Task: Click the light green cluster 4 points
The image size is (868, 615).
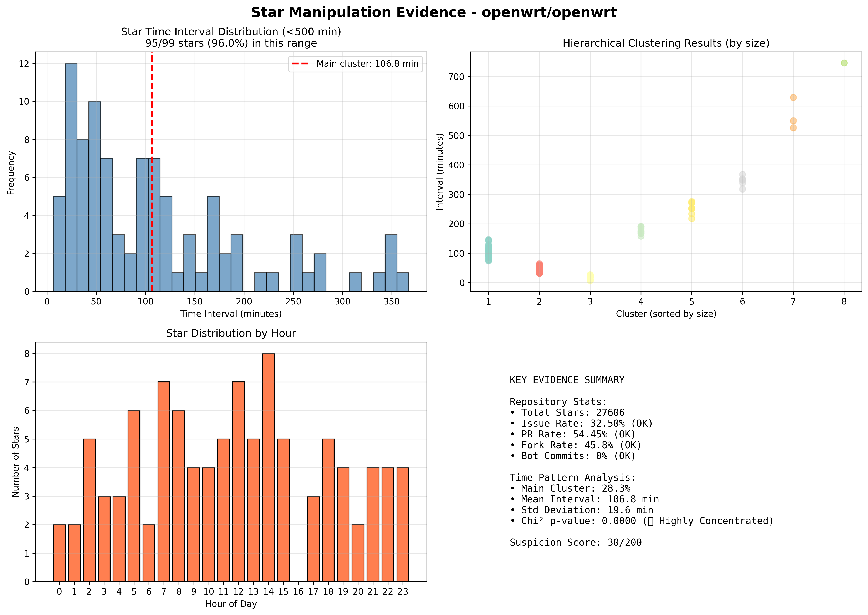Action: (641, 231)
